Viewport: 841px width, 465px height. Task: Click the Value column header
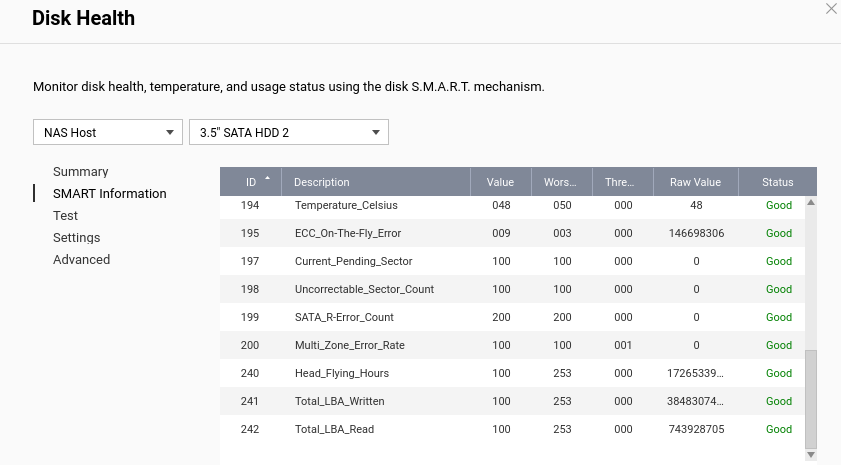(500, 182)
